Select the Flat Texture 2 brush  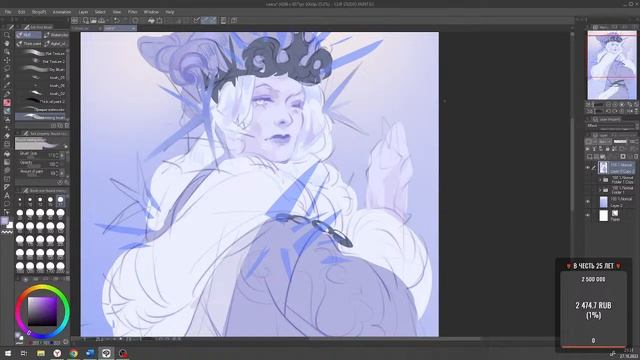[x=42, y=61]
